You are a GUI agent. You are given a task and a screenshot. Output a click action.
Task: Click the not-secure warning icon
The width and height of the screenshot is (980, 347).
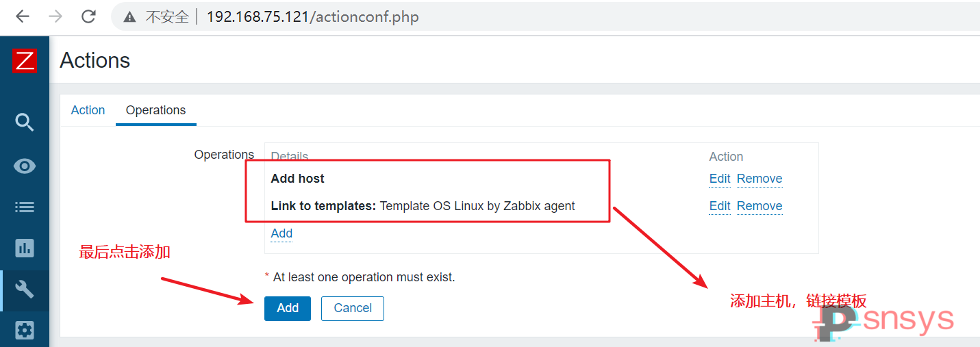(129, 17)
